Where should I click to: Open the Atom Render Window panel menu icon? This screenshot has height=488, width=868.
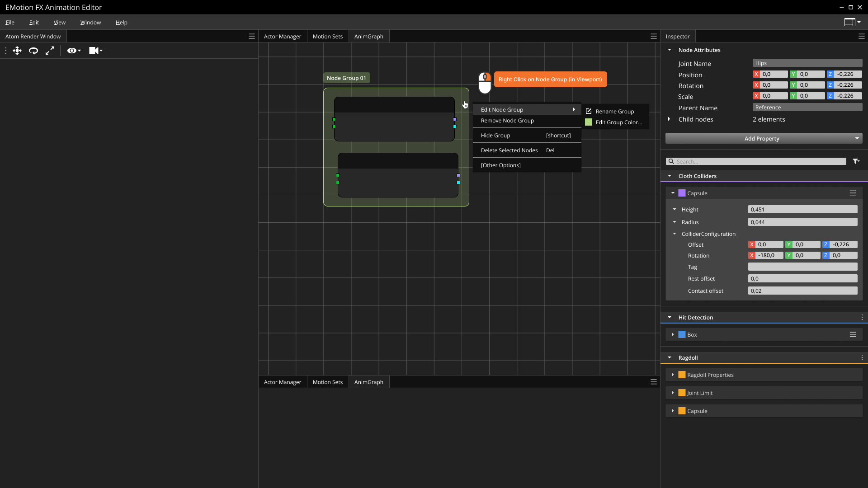pos(252,36)
